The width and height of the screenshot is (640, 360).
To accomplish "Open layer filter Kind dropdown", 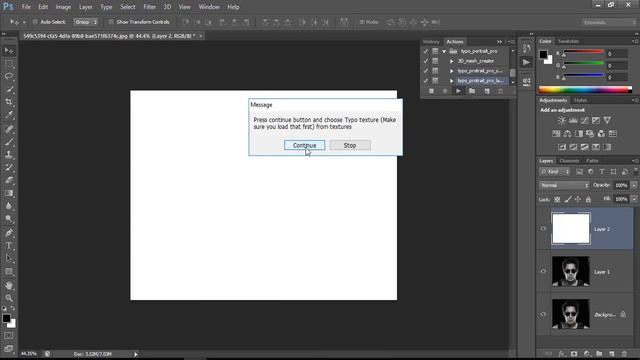I will (x=554, y=172).
